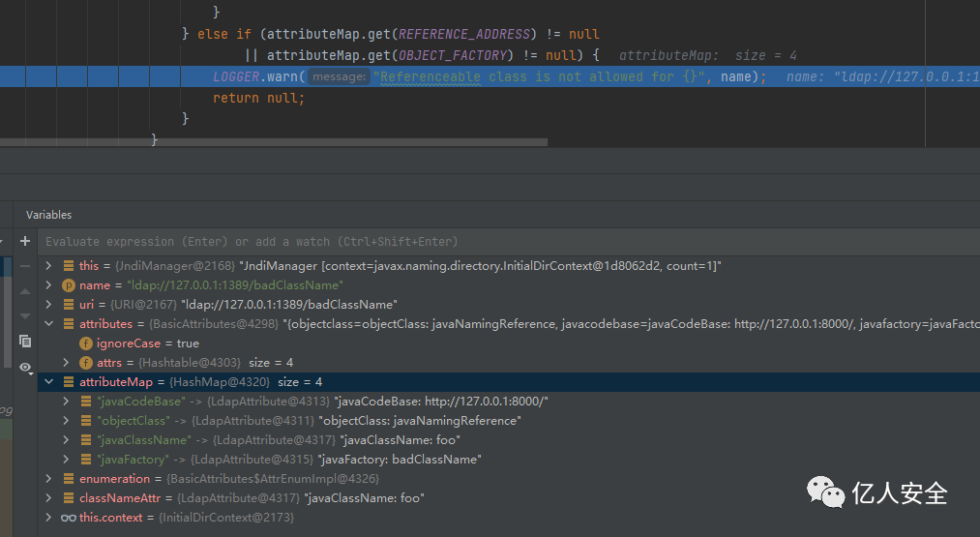980x537 pixels.
Task: Click the variable icon beside 'uri'
Action: [68, 305]
